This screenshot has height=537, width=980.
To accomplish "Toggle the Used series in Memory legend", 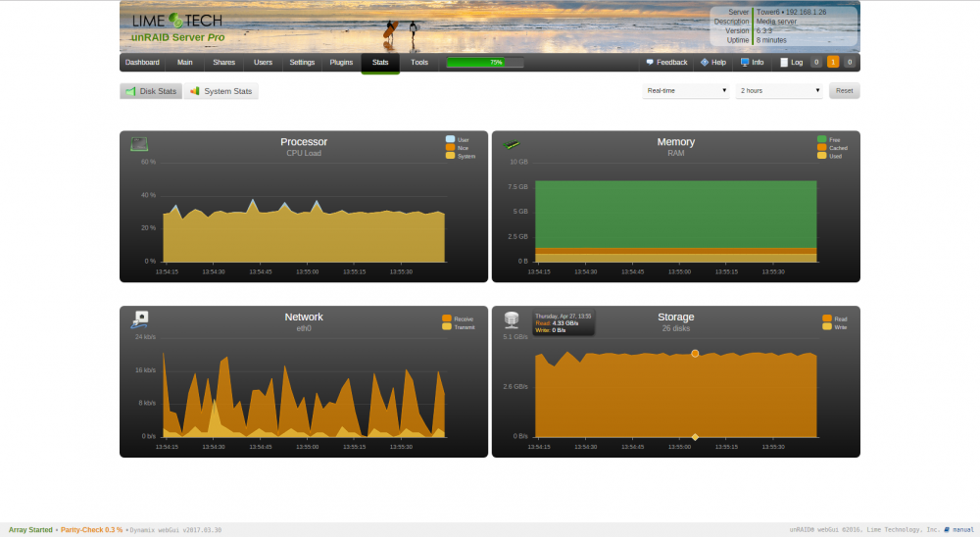I will (829, 156).
